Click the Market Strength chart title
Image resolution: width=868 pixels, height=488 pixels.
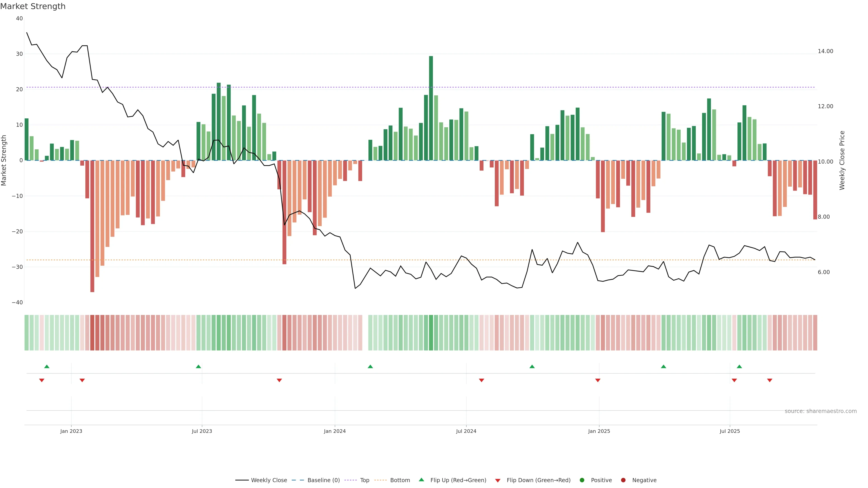(x=33, y=6)
